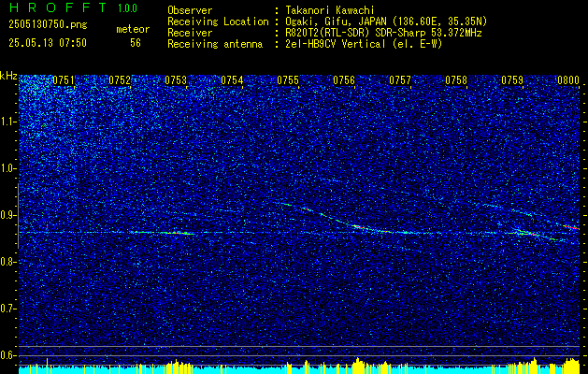Click the 1.1 kHz axis label

[x=7, y=122]
